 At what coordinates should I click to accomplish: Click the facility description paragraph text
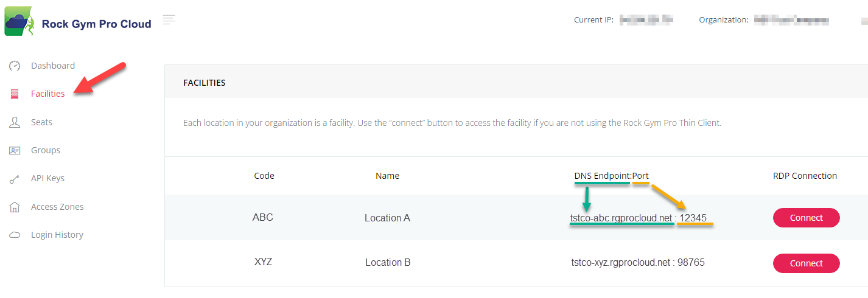coord(452,123)
